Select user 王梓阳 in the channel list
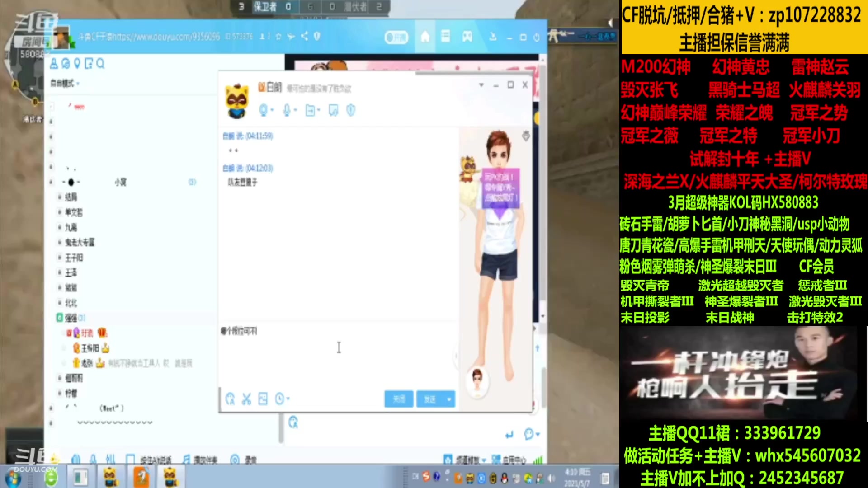The image size is (868, 488). (x=90, y=348)
